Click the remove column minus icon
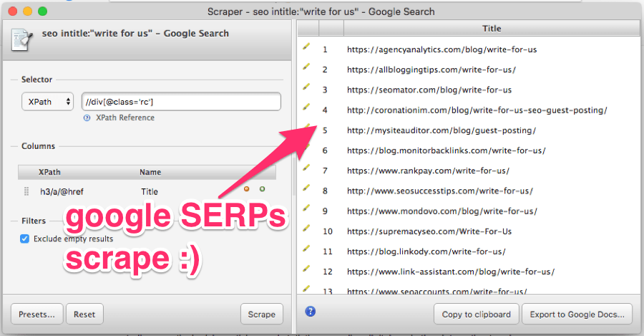The width and height of the screenshot is (644, 336). pyautogui.click(x=247, y=189)
